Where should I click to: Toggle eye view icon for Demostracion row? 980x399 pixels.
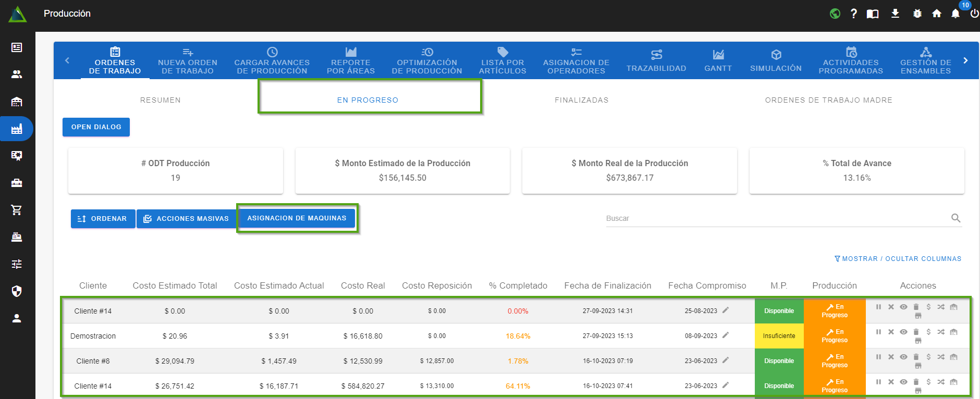point(903,332)
